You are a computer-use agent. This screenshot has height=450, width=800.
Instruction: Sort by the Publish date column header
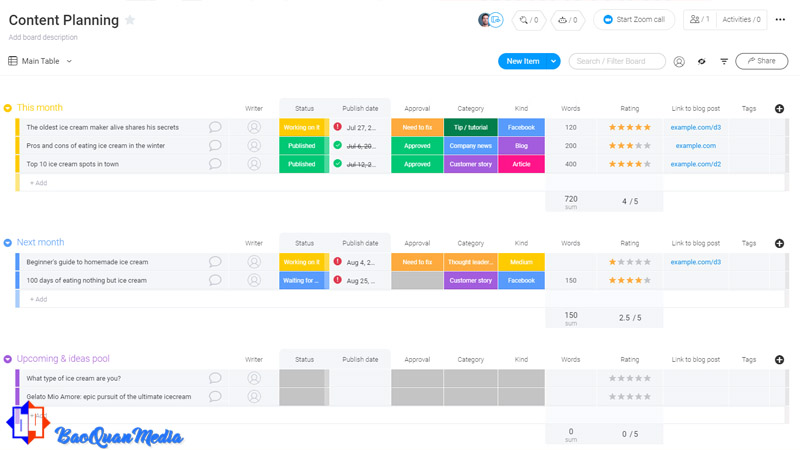click(x=360, y=108)
